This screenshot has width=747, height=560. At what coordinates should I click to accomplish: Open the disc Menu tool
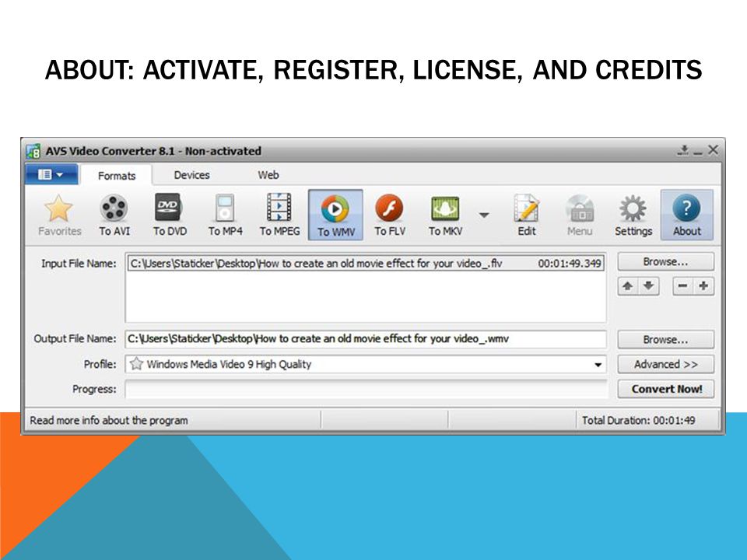tap(579, 215)
